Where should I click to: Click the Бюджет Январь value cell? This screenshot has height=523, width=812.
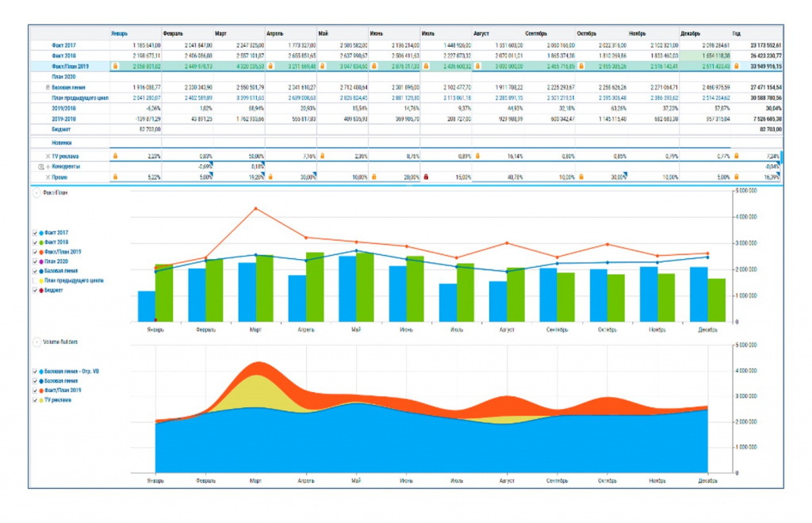136,129
